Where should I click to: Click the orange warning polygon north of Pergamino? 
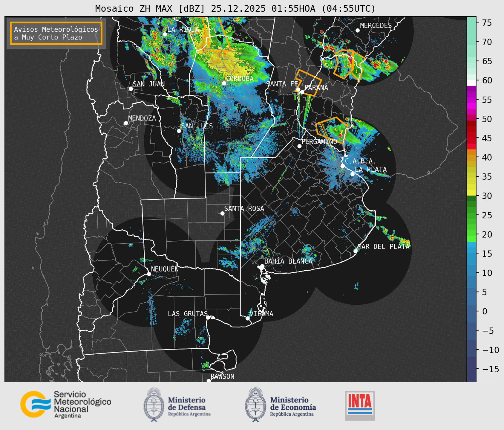click(x=332, y=130)
